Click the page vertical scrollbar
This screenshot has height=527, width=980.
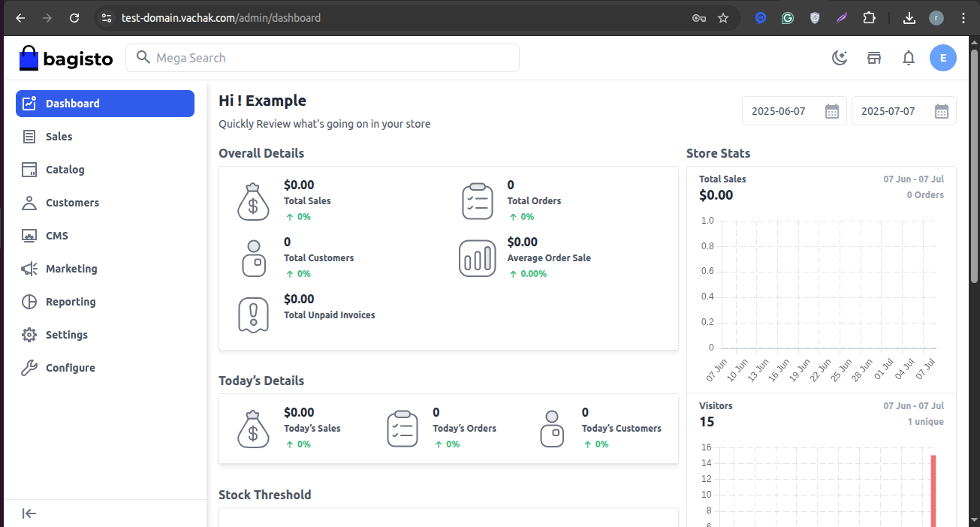point(975,165)
